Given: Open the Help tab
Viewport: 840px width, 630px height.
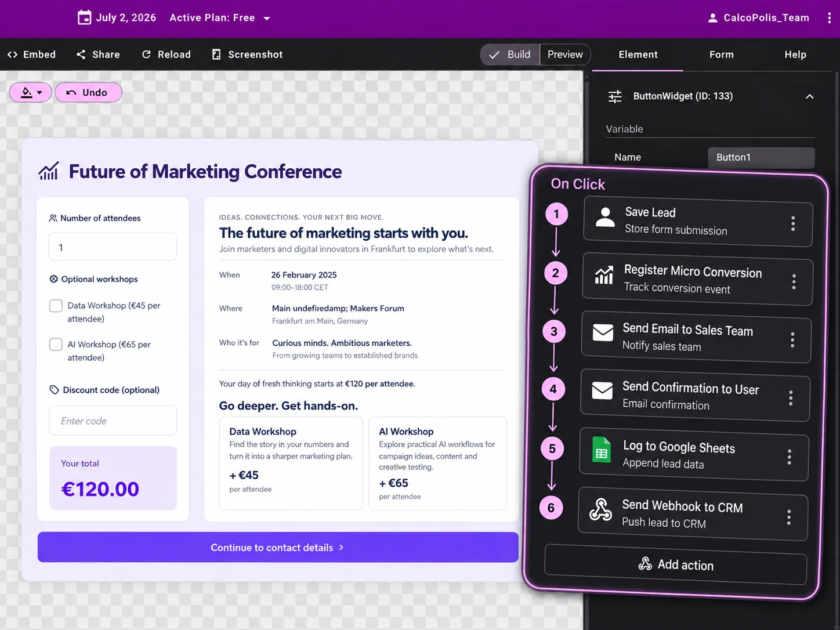Looking at the screenshot, I should [x=795, y=55].
